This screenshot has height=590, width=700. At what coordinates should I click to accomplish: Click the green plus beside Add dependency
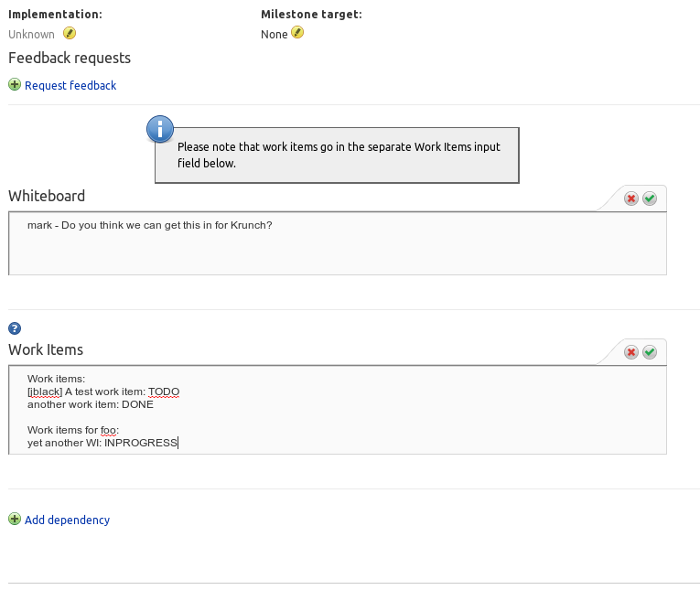(x=15, y=520)
